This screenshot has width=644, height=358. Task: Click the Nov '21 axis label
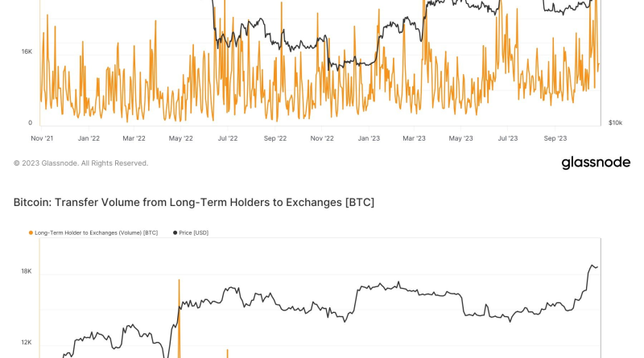[x=42, y=138]
